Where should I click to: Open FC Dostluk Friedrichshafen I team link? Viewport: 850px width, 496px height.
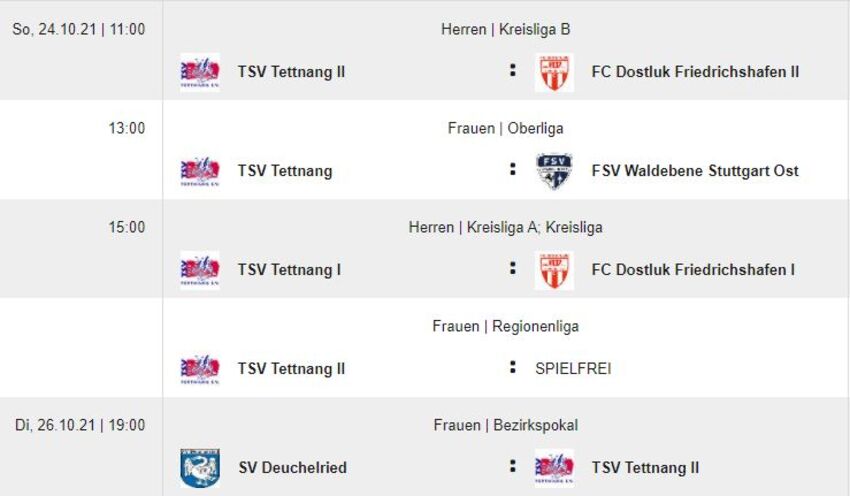point(693,270)
